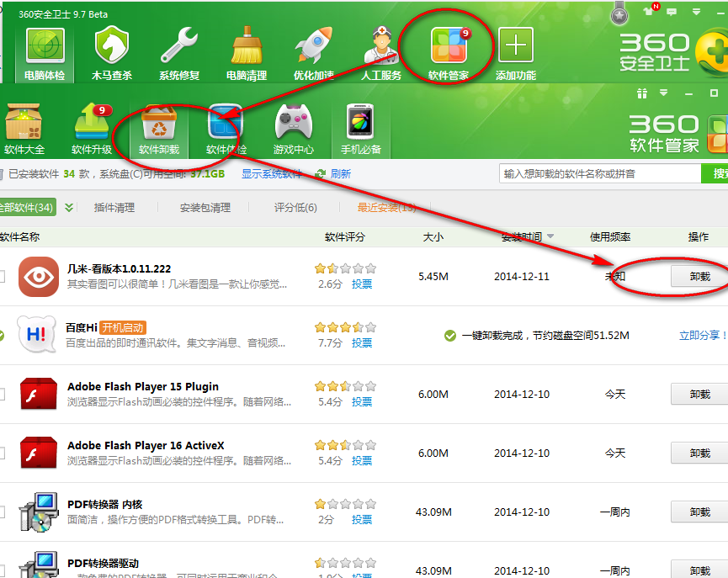Click 投票 for Flash Player 15 Plugin
The width and height of the screenshot is (728, 578).
coord(362,402)
